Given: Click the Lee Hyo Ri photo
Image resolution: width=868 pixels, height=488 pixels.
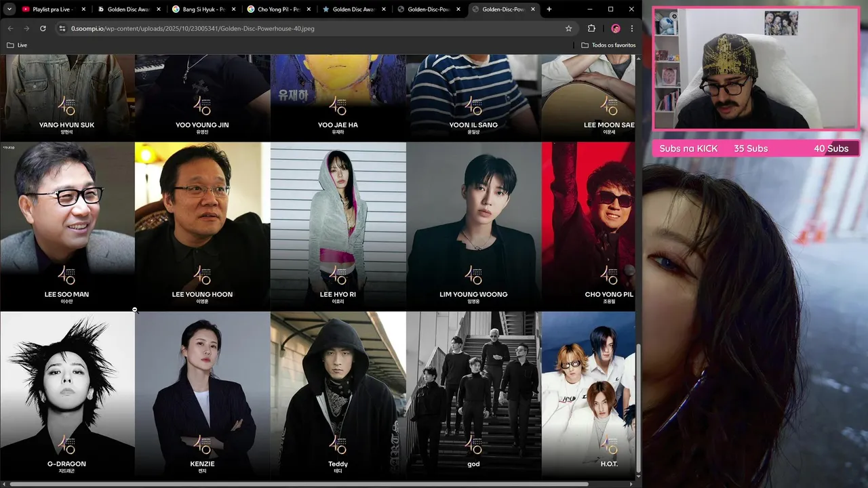Looking at the screenshot, I should tap(338, 226).
